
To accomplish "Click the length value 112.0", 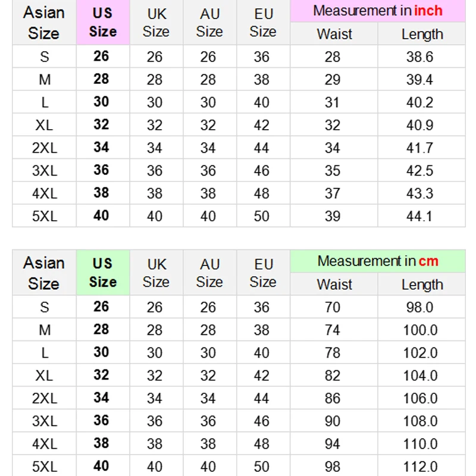I will tap(421, 466).
